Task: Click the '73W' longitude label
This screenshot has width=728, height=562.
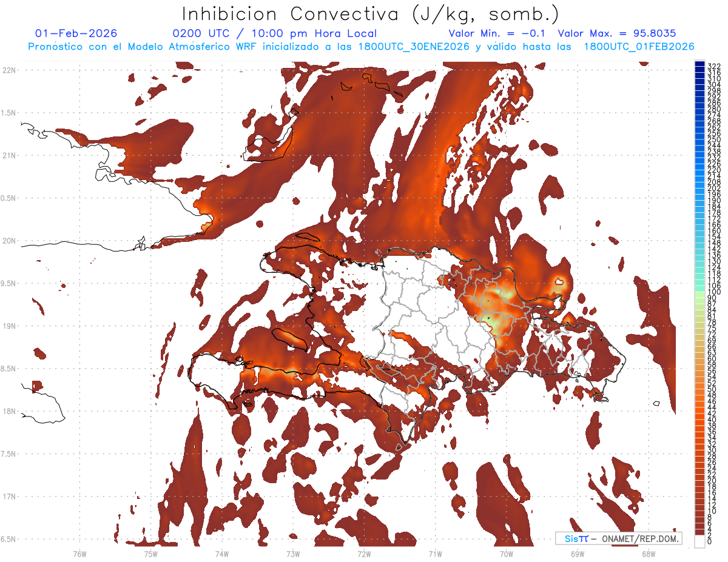Action: [292, 554]
